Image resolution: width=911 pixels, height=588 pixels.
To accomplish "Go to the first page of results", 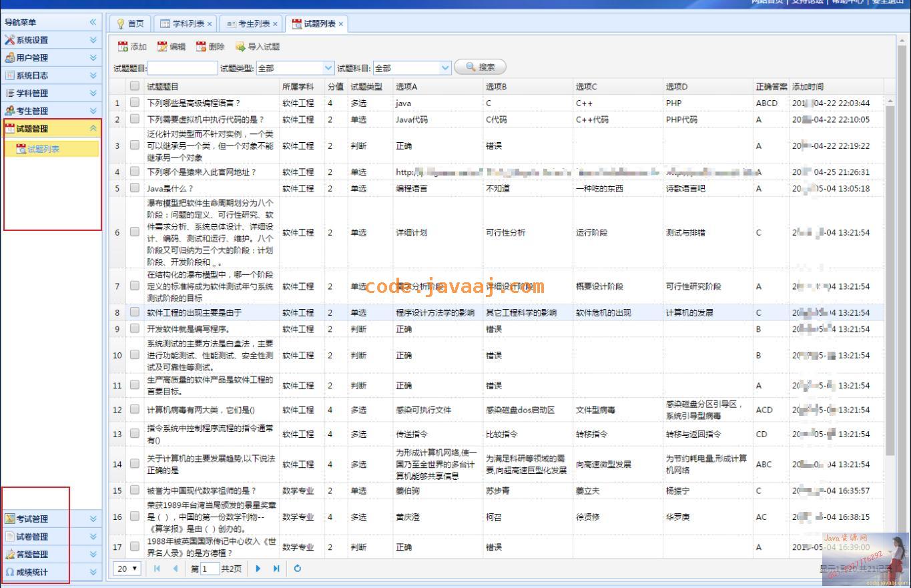I will click(157, 569).
